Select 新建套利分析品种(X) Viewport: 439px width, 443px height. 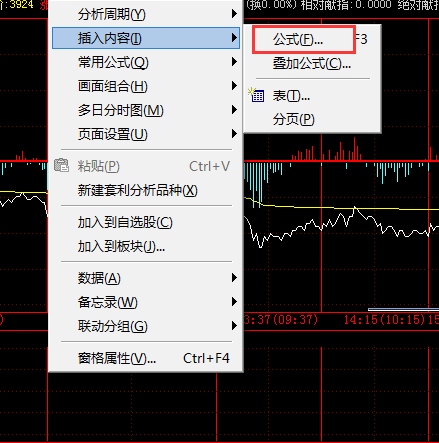[146, 190]
